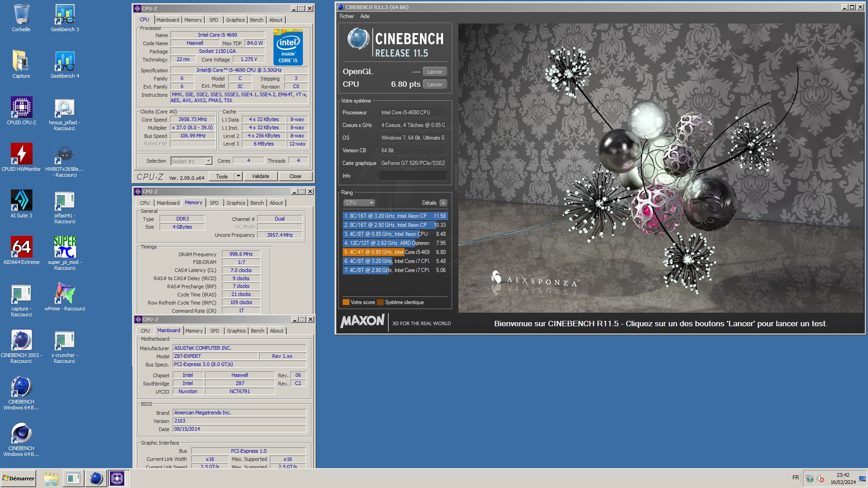Select the pifast41 shortcut icon
This screenshot has width=868, height=488.
coord(65,207)
